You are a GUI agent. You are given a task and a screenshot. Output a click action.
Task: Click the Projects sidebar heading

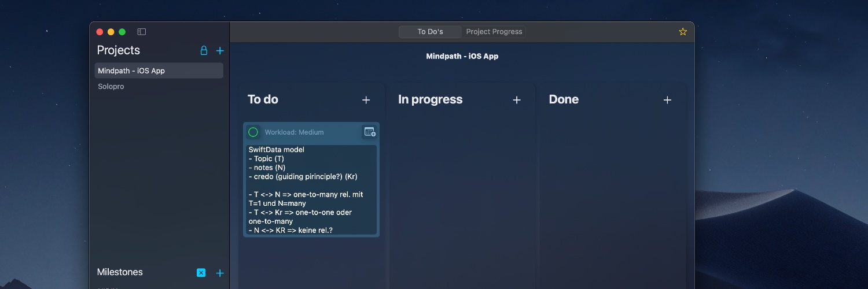119,50
